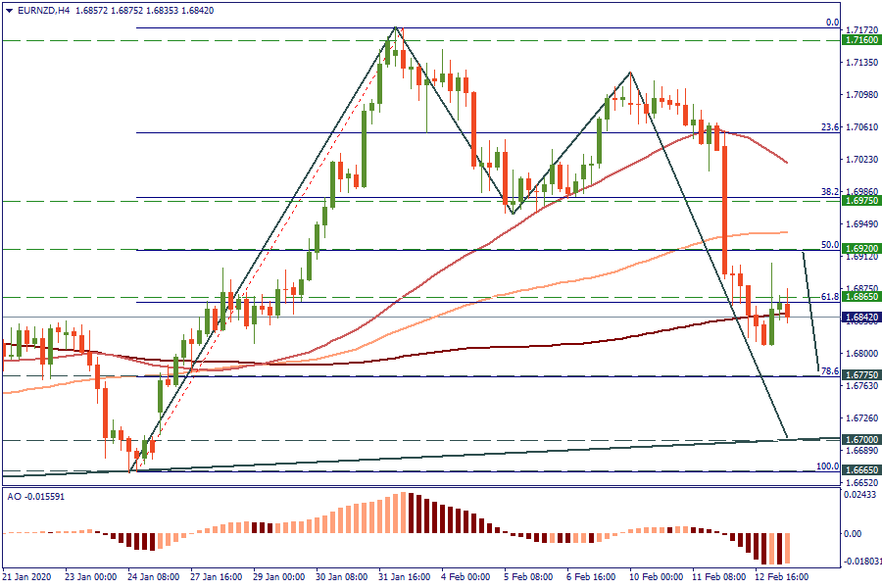Select the green 1.71600 price tag

[861, 40]
